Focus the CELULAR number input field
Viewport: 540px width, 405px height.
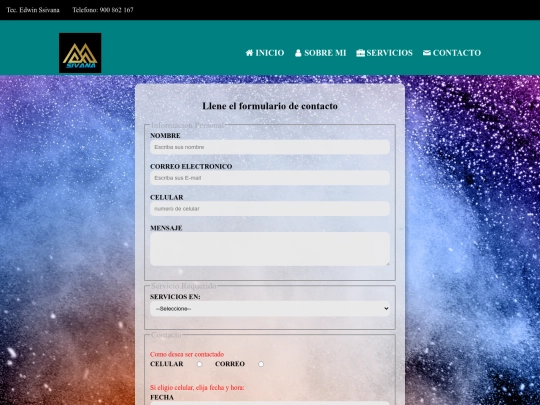[270, 209]
